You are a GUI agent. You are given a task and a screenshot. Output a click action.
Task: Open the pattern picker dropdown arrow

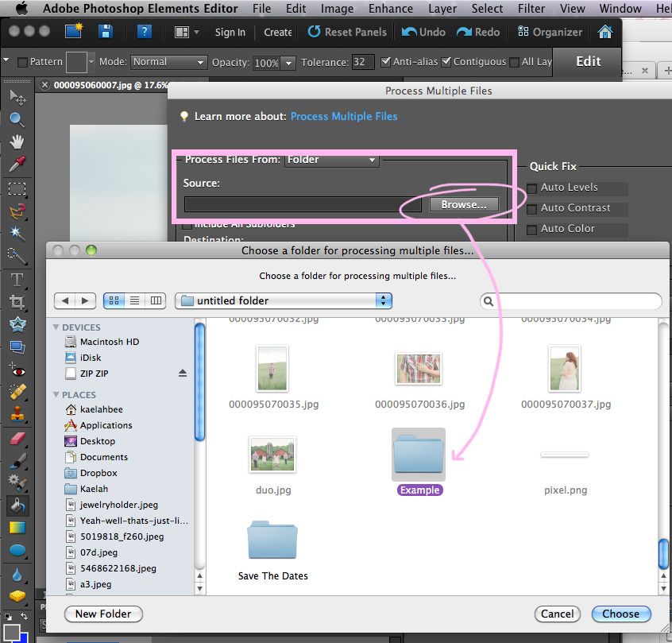tap(91, 62)
